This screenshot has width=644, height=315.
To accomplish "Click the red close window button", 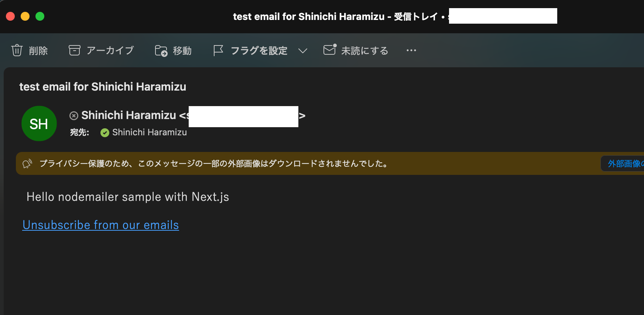I will [10, 16].
